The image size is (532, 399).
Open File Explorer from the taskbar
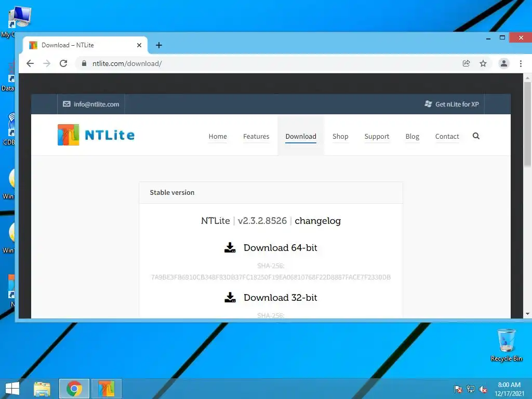[x=42, y=389]
